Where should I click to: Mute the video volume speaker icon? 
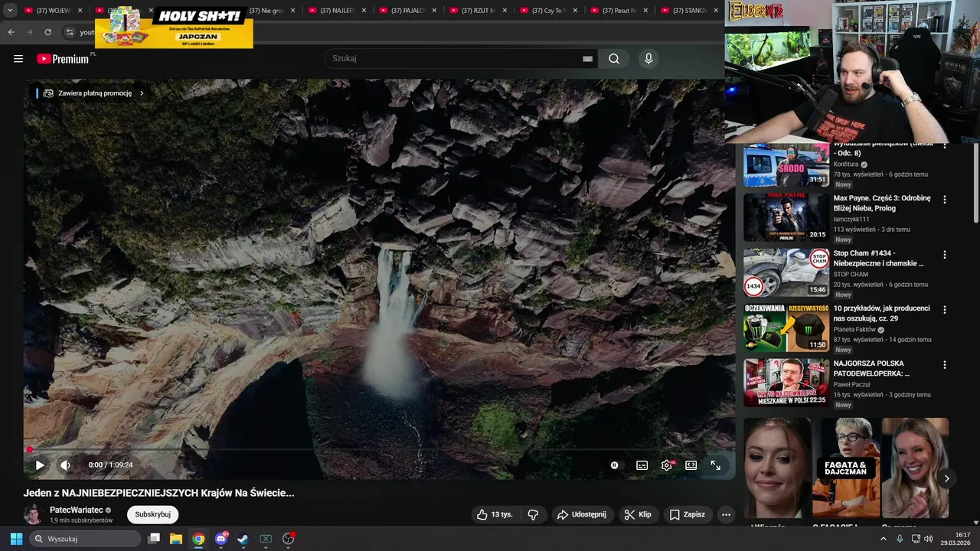(x=65, y=465)
